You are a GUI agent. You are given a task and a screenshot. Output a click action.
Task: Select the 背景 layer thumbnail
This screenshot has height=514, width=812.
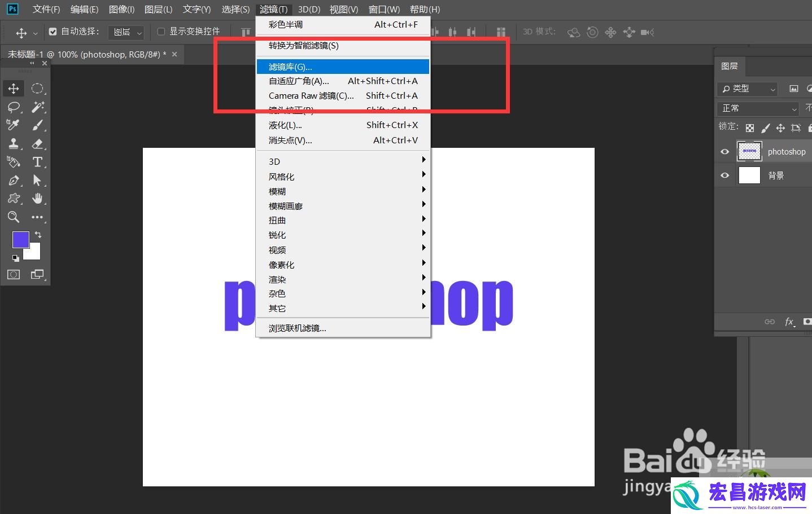[x=749, y=175]
